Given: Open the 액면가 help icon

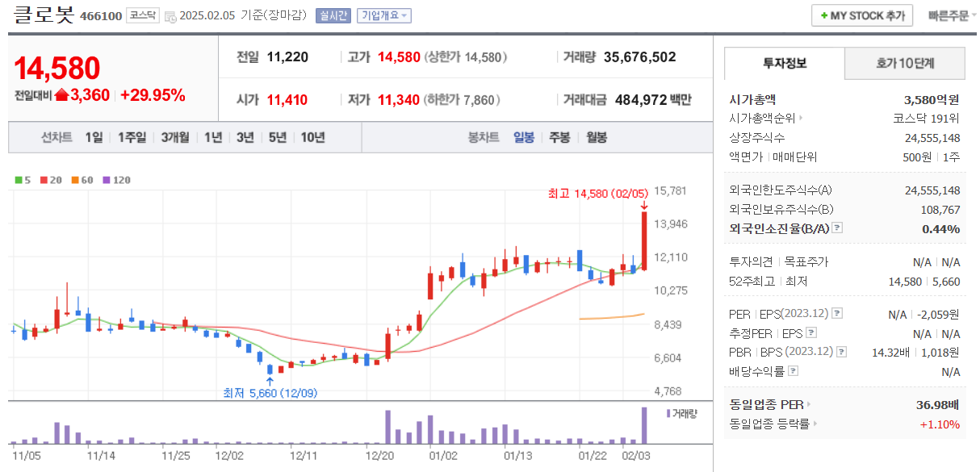Looking at the screenshot, I should pyautogui.click(x=819, y=156).
